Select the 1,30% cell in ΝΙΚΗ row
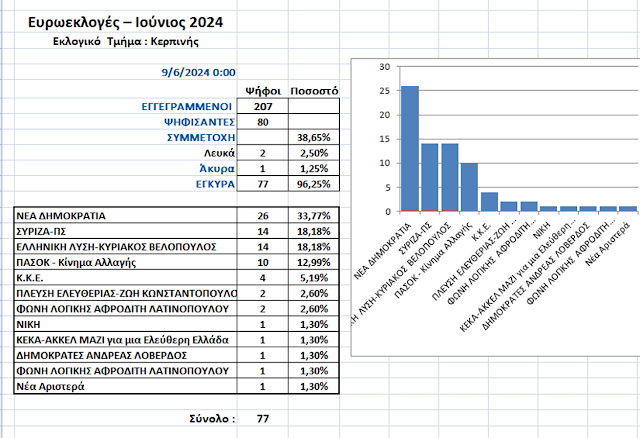The image size is (640, 438). point(314,324)
